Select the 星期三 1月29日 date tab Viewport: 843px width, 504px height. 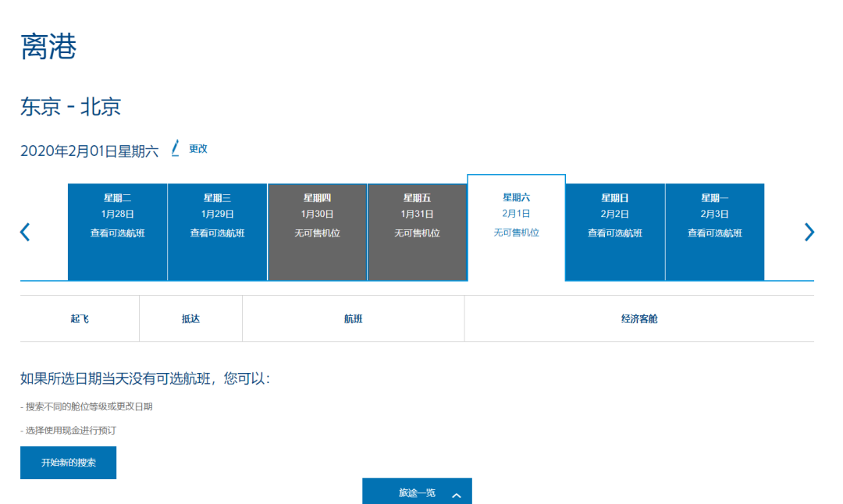tap(217, 232)
